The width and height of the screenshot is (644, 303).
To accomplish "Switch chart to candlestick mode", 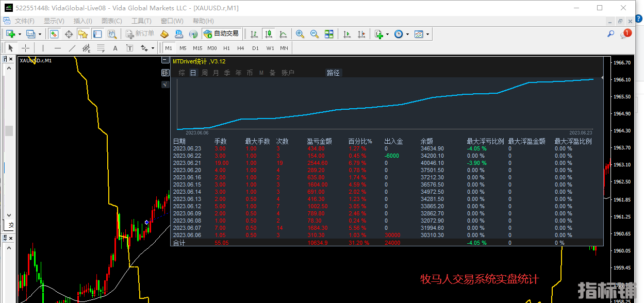I will click(x=268, y=34).
